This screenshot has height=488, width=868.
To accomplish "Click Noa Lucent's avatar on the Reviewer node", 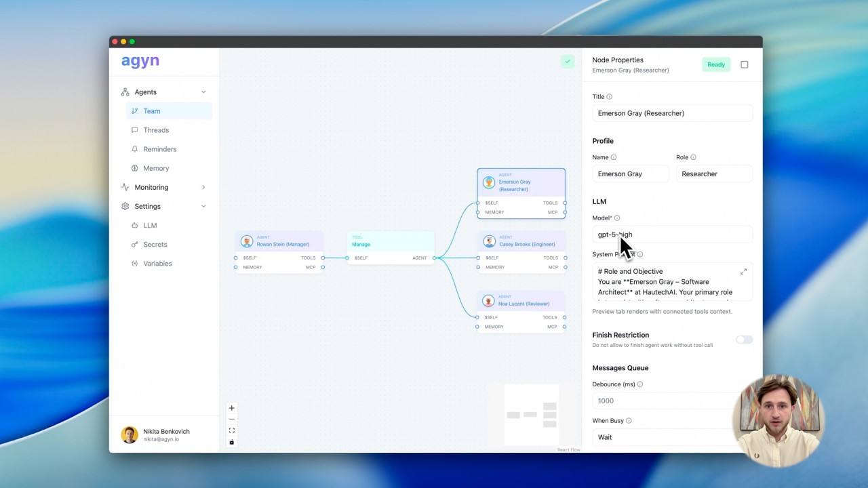I will (489, 301).
